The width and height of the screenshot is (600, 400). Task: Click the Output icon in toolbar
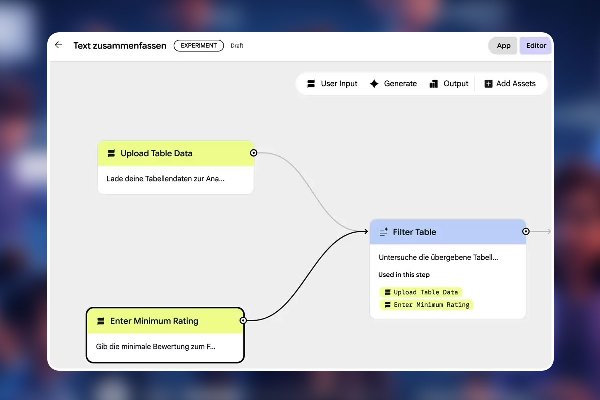(x=434, y=83)
